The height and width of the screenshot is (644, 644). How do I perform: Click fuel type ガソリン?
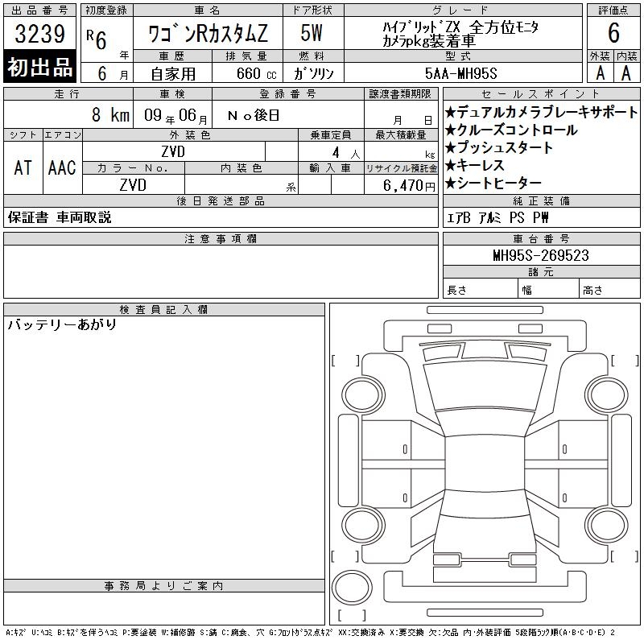(313, 73)
